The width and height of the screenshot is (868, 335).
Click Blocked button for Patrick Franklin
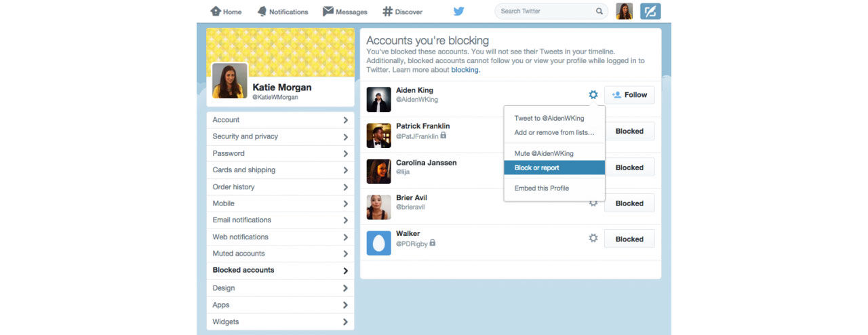629,132
